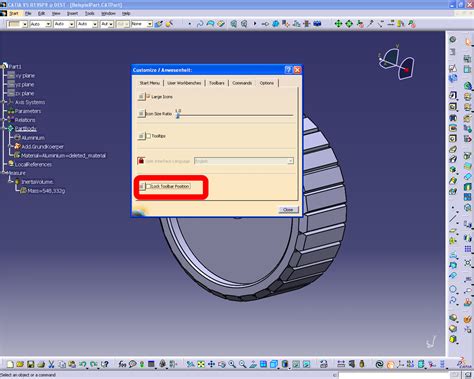Expand the PartBody tree node

[x=4, y=129]
